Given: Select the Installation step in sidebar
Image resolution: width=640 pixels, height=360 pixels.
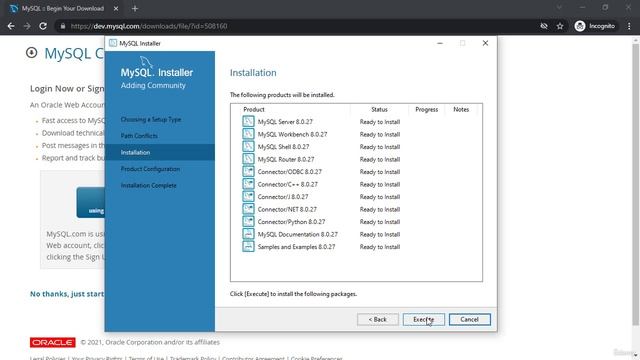Looking at the screenshot, I should tap(160, 152).
